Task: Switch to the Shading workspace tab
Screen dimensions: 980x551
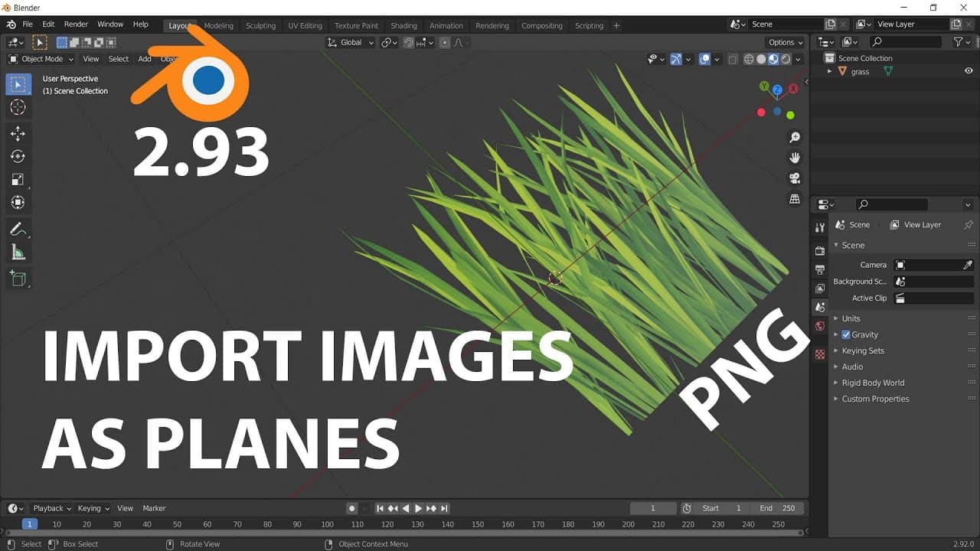Action: click(403, 25)
